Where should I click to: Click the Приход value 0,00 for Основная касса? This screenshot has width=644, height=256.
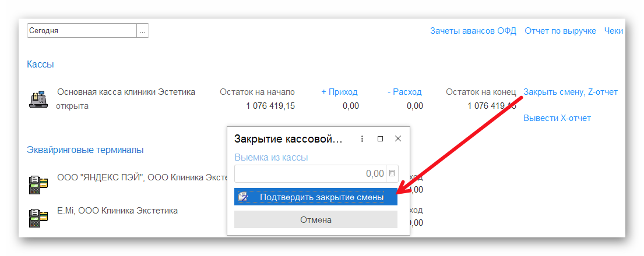coord(351,106)
